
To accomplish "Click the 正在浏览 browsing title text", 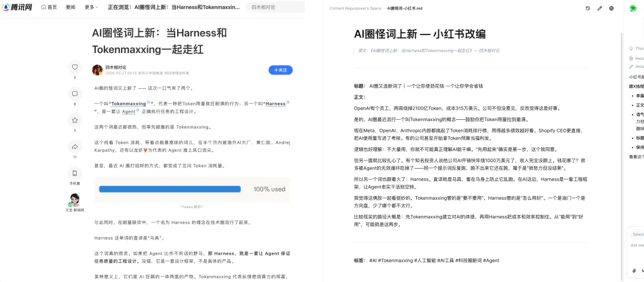I will (174, 7).
